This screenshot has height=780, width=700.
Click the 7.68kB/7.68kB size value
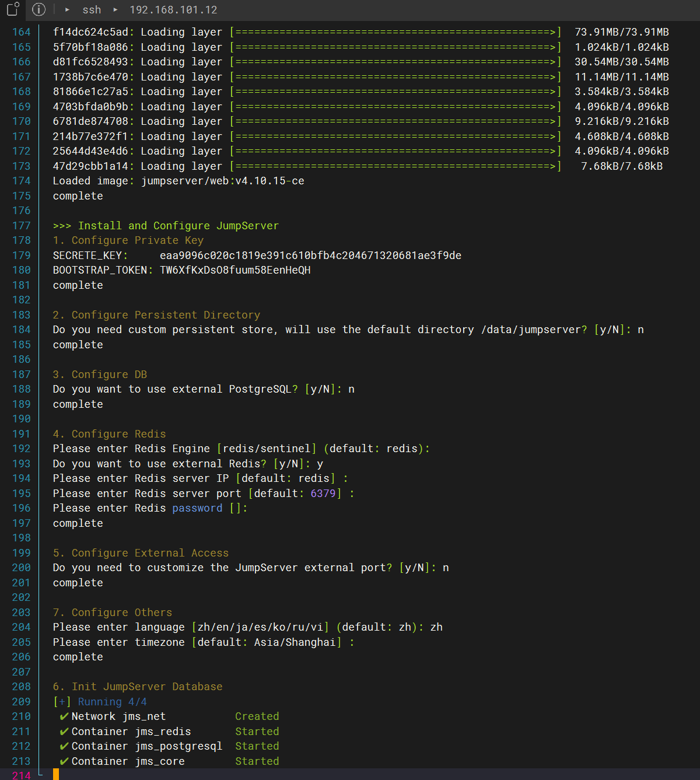pyautogui.click(x=622, y=166)
